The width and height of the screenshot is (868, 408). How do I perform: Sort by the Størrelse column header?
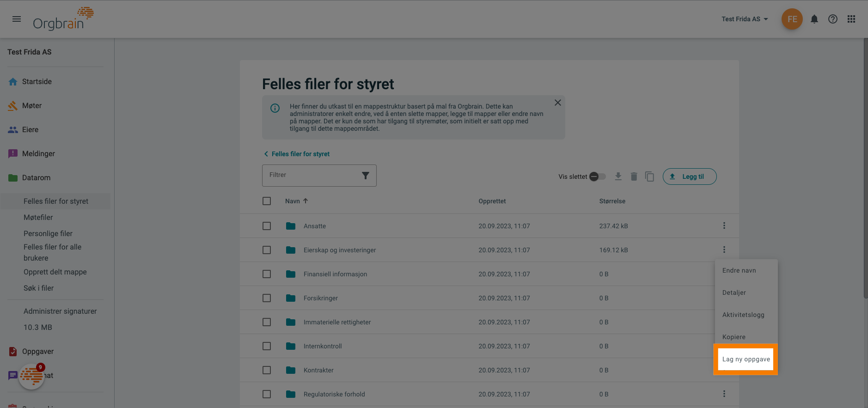coord(612,201)
